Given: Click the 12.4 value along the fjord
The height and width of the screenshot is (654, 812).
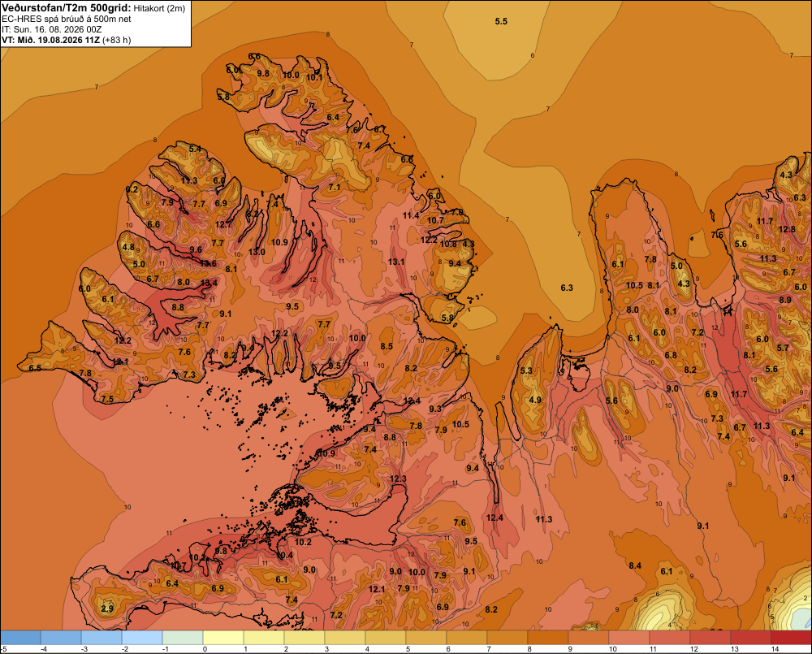Looking at the screenshot, I should 495,518.
